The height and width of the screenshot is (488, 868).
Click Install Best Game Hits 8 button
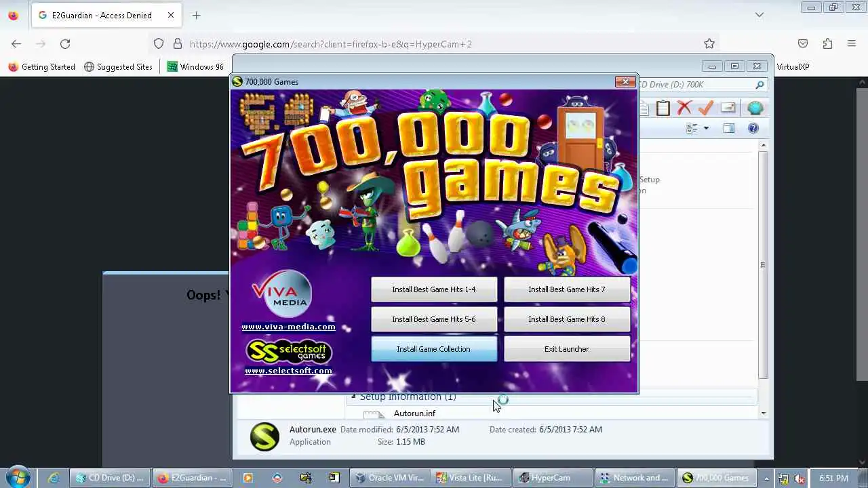click(x=567, y=319)
